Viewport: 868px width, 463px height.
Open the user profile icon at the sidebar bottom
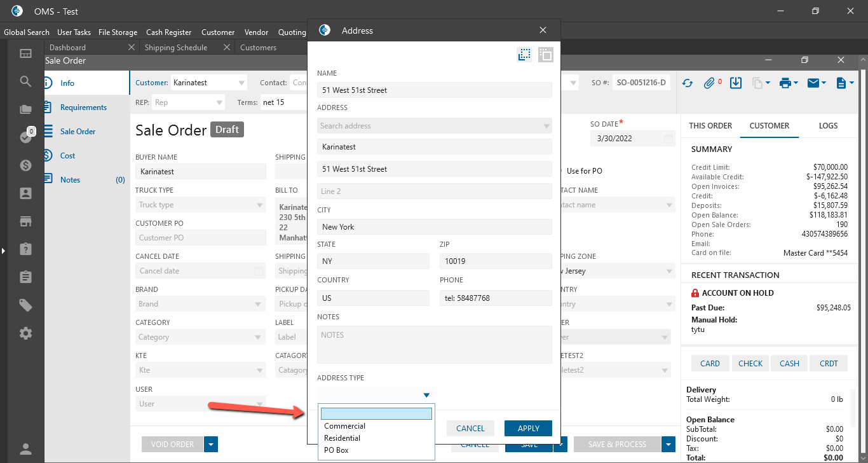click(x=25, y=449)
